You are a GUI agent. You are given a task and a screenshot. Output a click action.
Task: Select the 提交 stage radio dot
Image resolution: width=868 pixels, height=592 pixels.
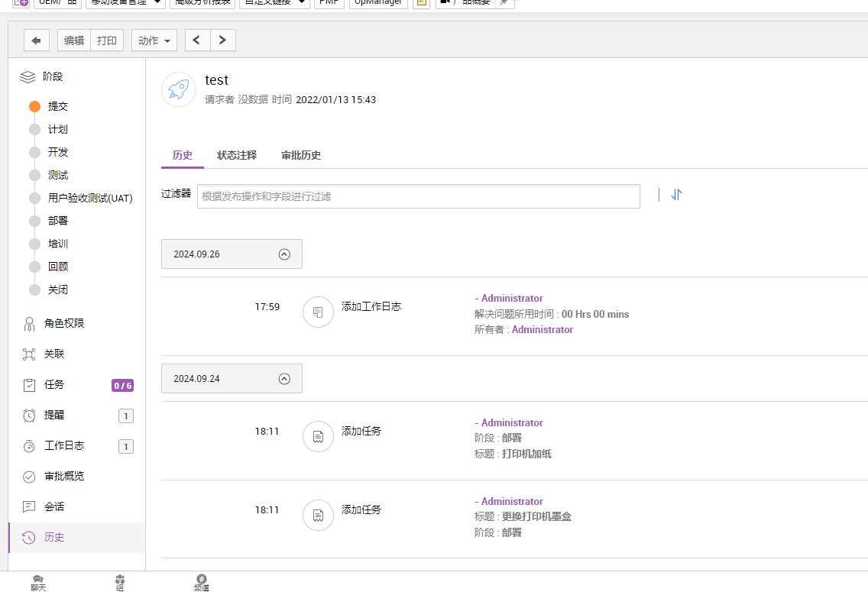tap(34, 107)
